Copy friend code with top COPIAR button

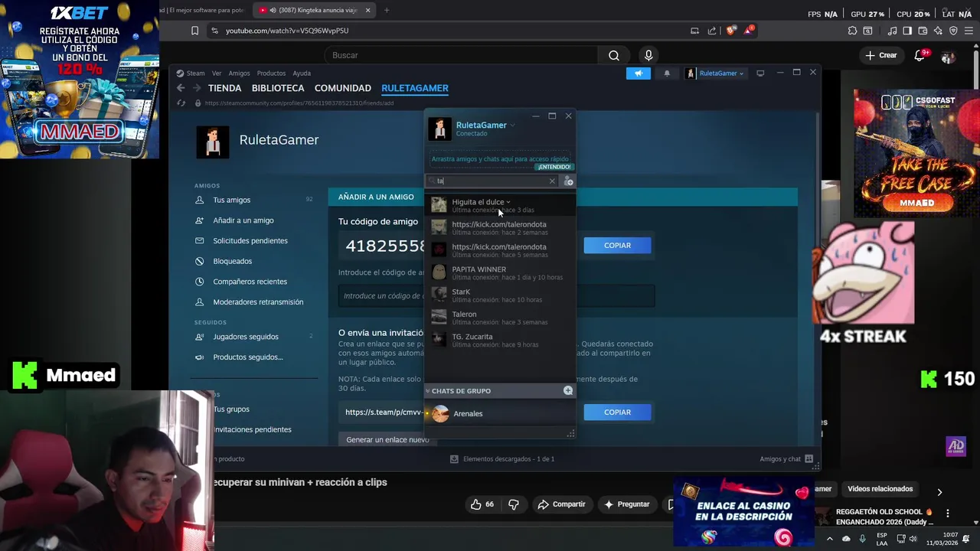pyautogui.click(x=617, y=246)
